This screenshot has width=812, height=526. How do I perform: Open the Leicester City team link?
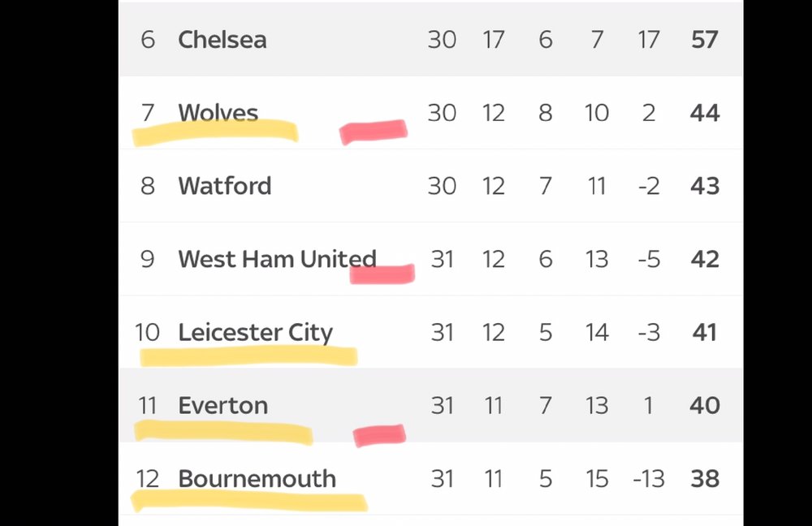point(255,333)
